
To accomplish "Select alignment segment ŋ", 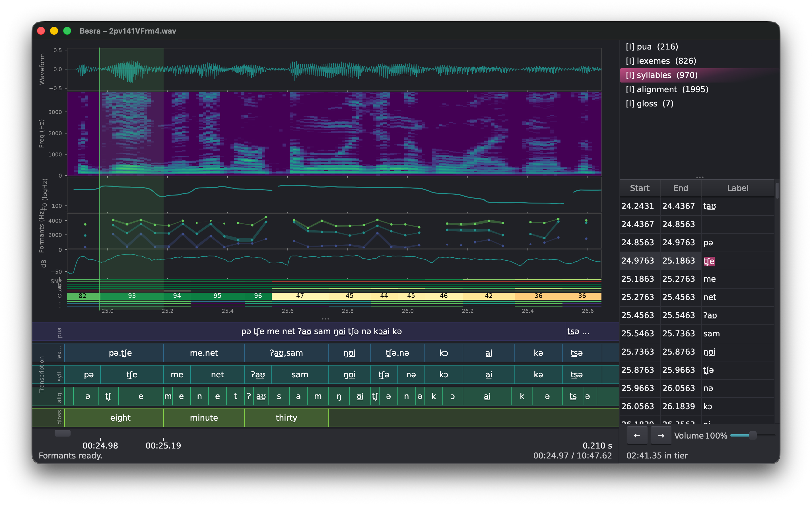I will pyautogui.click(x=339, y=396).
